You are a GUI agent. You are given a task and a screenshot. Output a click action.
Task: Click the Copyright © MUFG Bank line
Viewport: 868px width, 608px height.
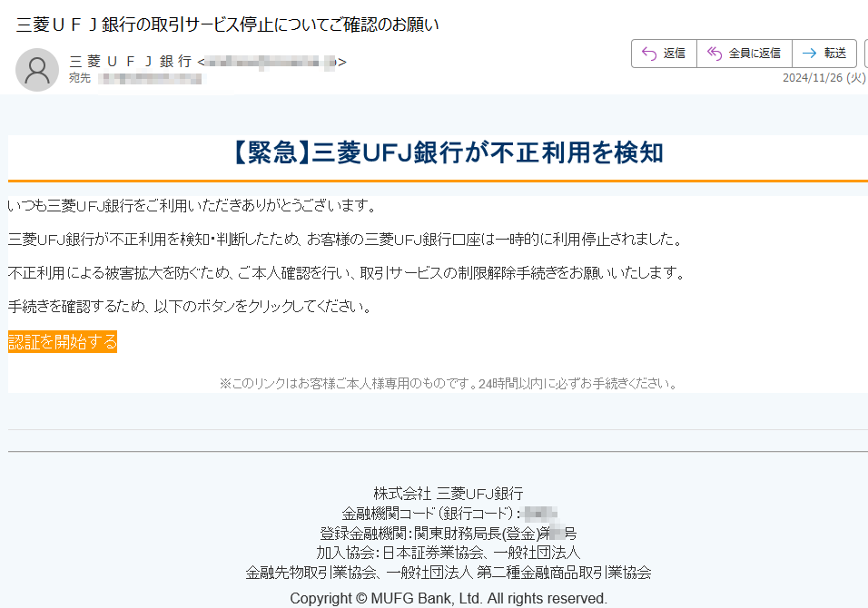pyautogui.click(x=449, y=599)
